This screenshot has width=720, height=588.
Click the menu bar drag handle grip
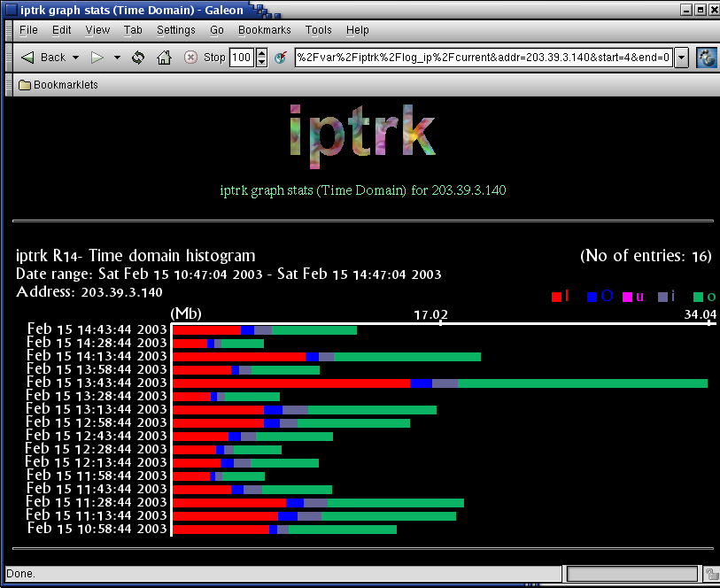(x=9, y=31)
